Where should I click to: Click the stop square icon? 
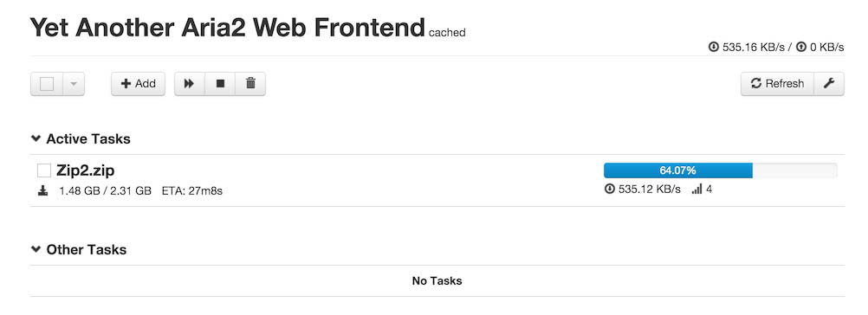coord(220,83)
